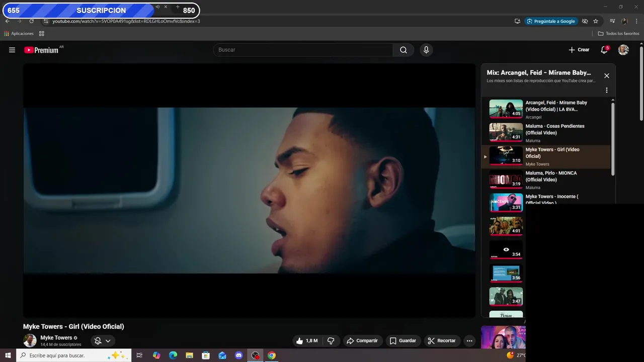
Task: Play Maluma, Pirlo - MIONCA playlist item
Action: coord(546,180)
